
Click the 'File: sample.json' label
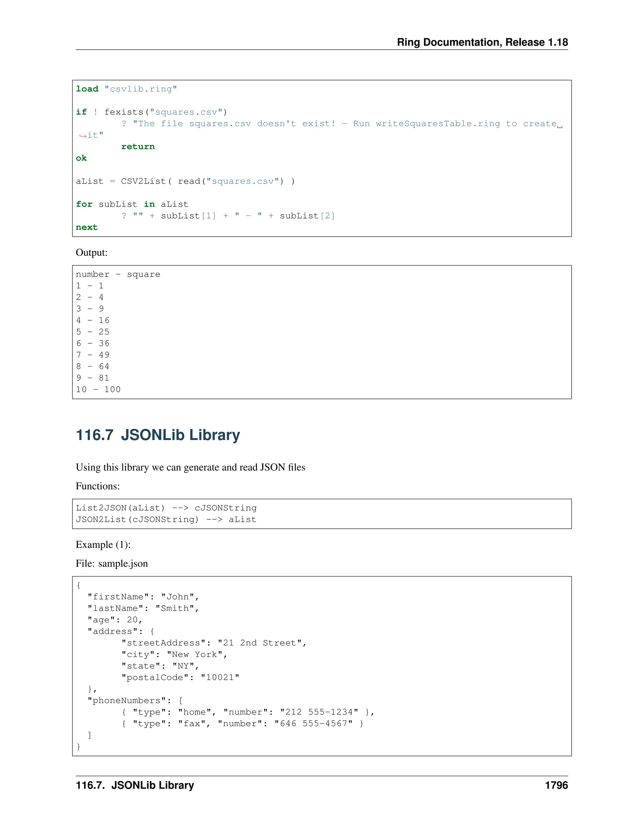click(111, 563)
